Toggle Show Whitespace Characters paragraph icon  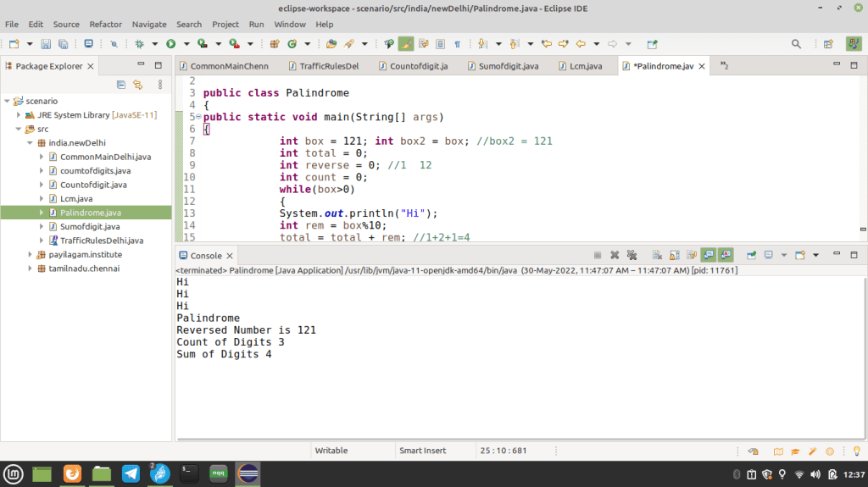pyautogui.click(x=457, y=44)
